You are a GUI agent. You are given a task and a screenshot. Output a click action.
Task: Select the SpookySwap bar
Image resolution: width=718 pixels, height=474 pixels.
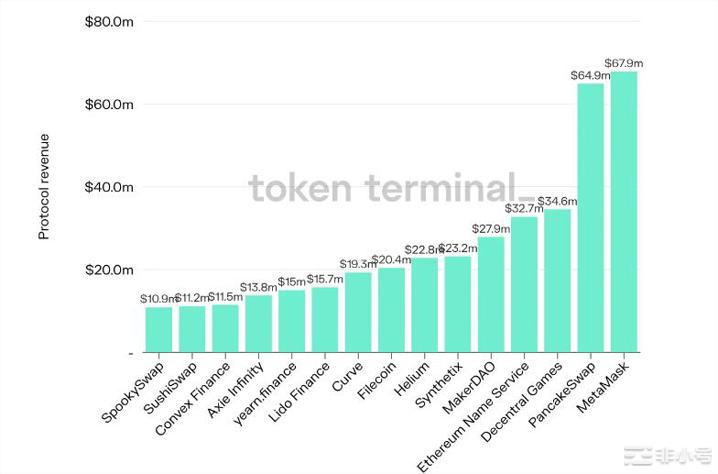coord(159,329)
